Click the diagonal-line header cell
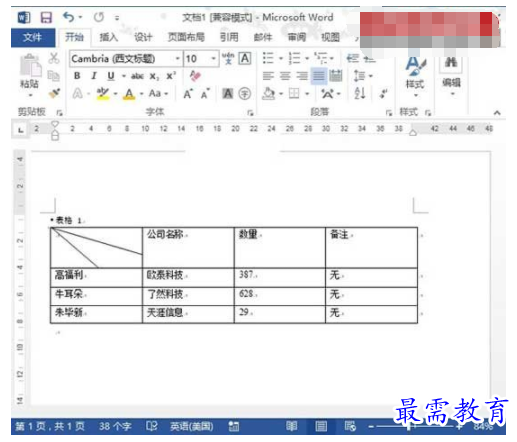Image resolution: width=517 pixels, height=442 pixels. point(96,248)
